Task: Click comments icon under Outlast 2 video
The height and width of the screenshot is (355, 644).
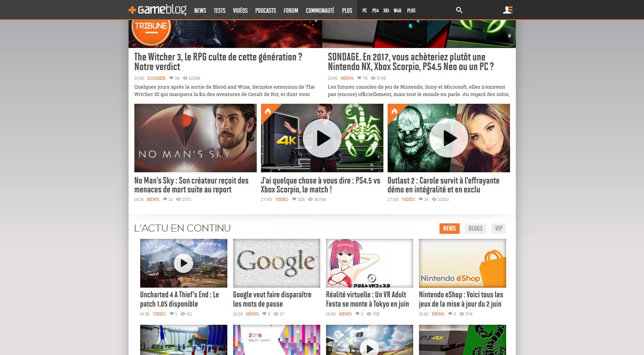Action: (x=421, y=199)
